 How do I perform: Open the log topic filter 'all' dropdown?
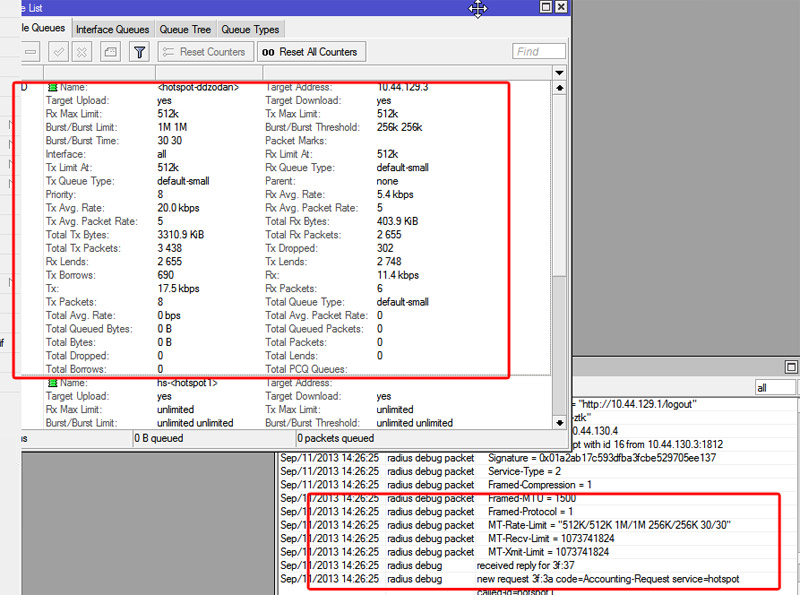pos(775,388)
